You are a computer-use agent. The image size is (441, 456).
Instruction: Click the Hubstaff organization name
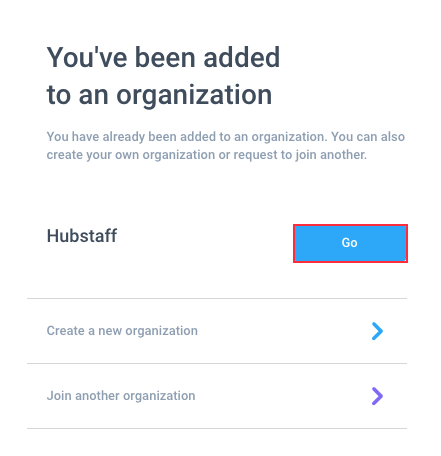82,236
